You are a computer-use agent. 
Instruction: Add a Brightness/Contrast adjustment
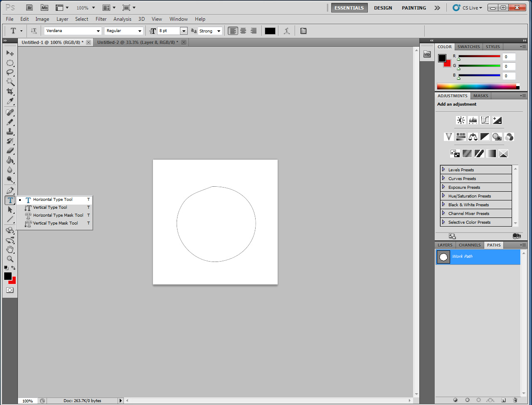[461, 120]
